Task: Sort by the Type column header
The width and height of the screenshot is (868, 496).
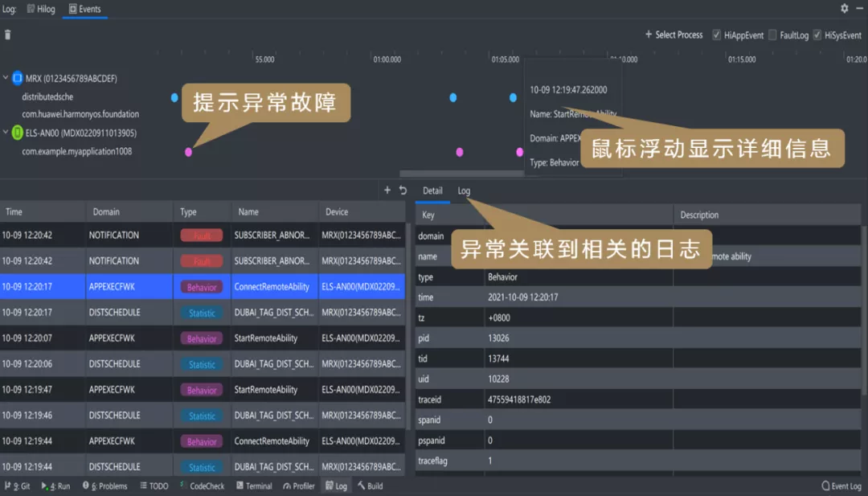Action: click(202, 211)
